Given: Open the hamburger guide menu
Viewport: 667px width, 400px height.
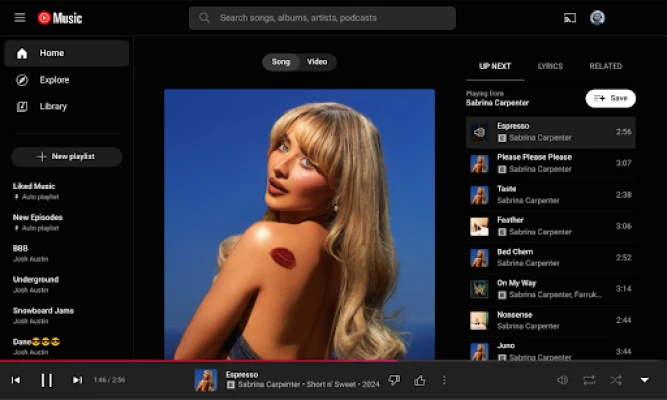Looking at the screenshot, I should pos(20,18).
